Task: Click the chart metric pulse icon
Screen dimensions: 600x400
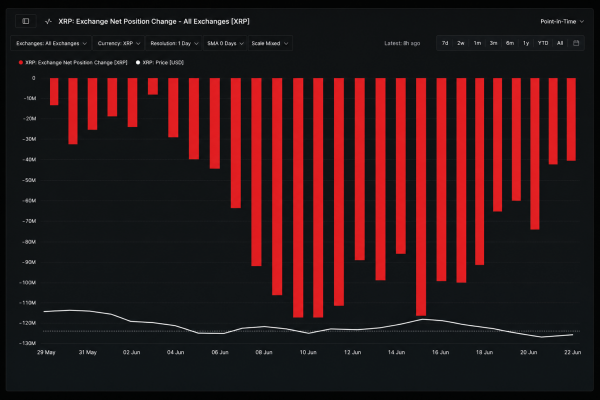Action: [48, 21]
